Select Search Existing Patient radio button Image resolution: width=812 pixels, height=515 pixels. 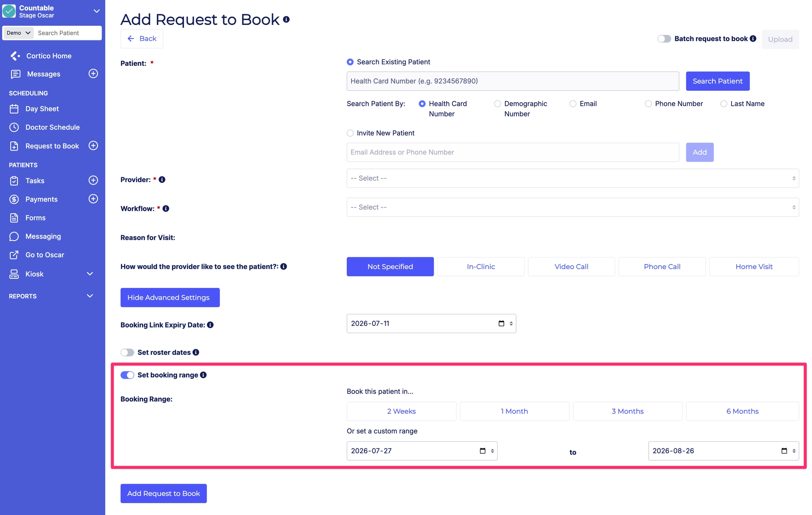tap(350, 62)
